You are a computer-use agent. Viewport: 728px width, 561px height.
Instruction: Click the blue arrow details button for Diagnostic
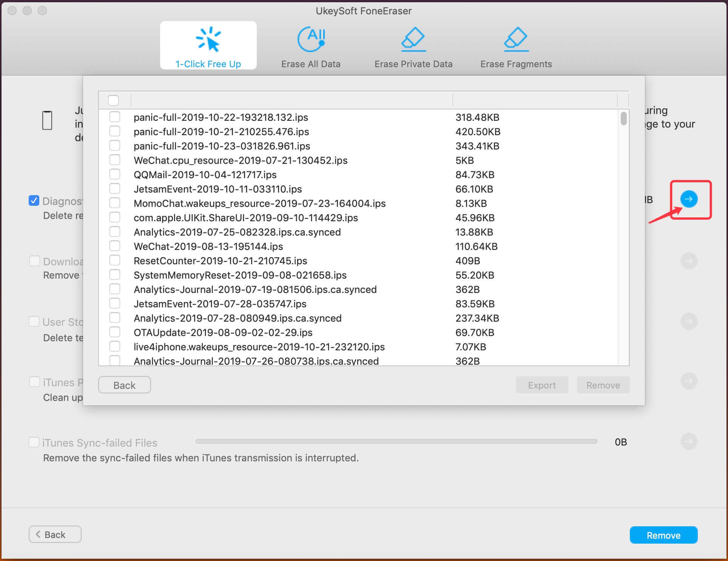pyautogui.click(x=689, y=199)
